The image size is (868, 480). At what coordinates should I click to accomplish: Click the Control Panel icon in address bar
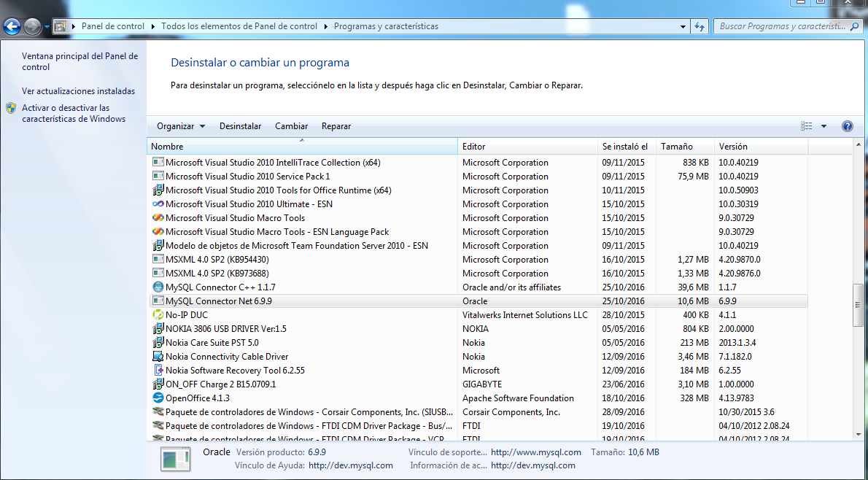[x=61, y=26]
